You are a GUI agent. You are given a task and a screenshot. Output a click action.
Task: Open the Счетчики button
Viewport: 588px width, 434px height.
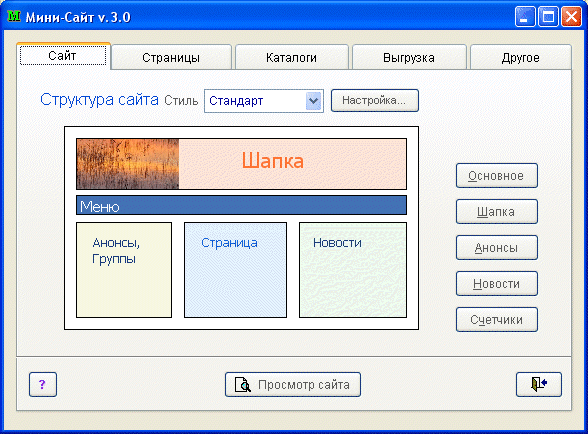[496, 320]
